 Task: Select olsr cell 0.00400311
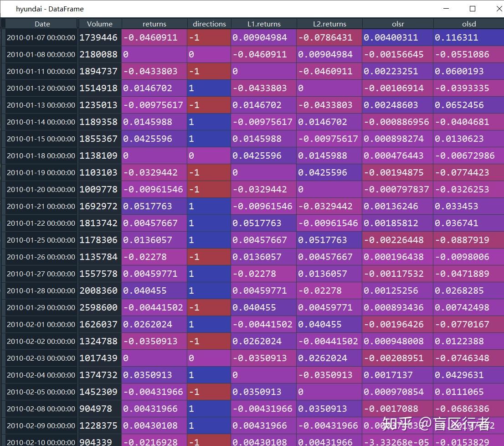[398, 37]
